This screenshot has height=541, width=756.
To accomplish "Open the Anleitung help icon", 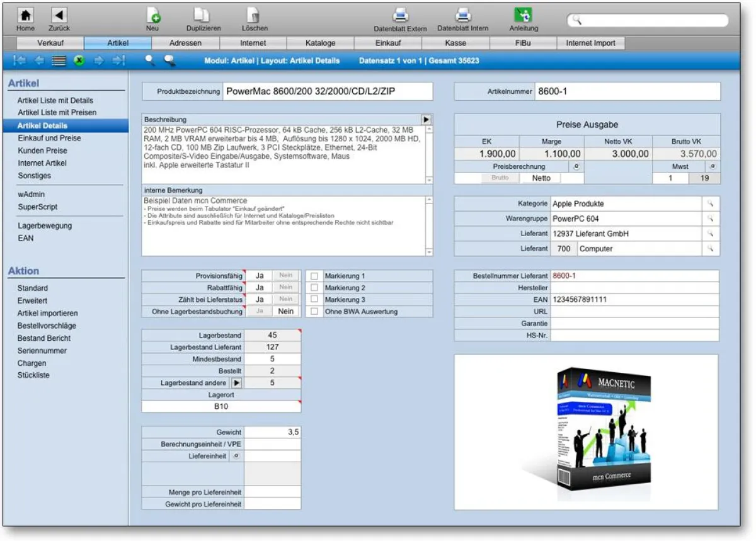I will point(523,16).
